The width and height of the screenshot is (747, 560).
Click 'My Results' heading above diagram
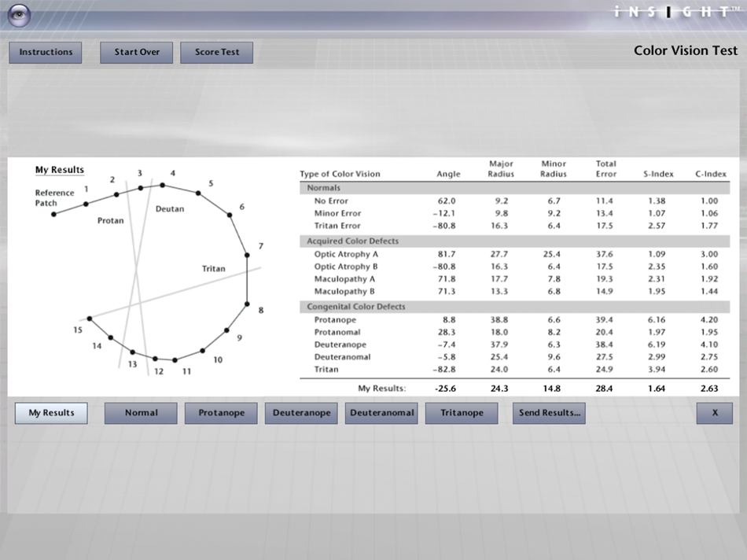point(60,170)
